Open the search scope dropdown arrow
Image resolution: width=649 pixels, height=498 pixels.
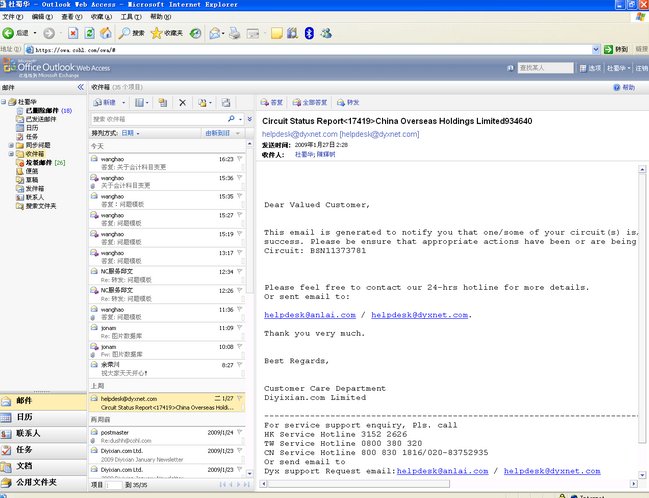click(240, 119)
